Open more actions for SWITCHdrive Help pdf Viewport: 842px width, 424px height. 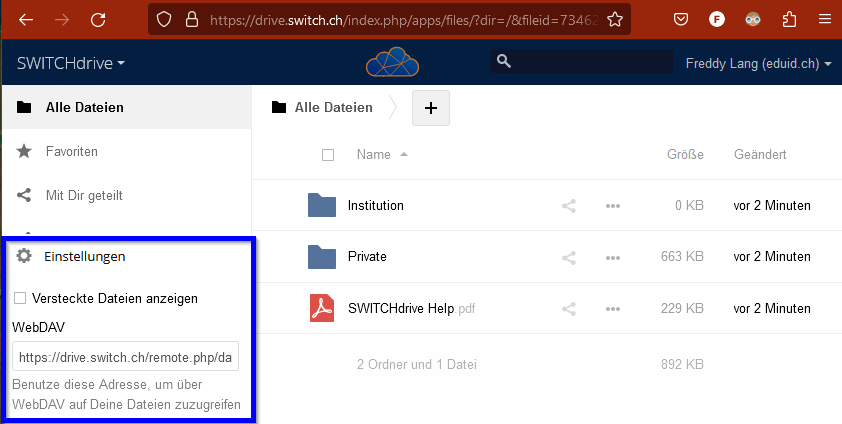pyautogui.click(x=613, y=309)
